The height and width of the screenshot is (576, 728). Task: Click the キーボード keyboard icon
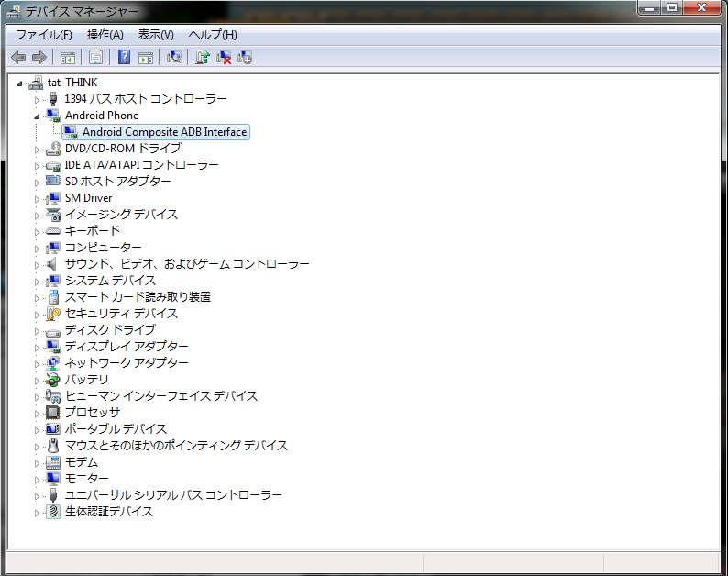click(x=53, y=231)
